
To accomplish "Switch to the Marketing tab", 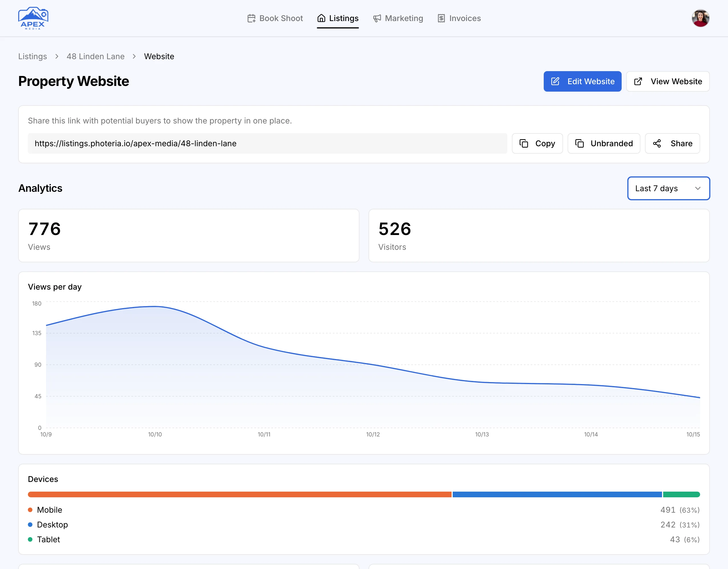I will (x=398, y=18).
